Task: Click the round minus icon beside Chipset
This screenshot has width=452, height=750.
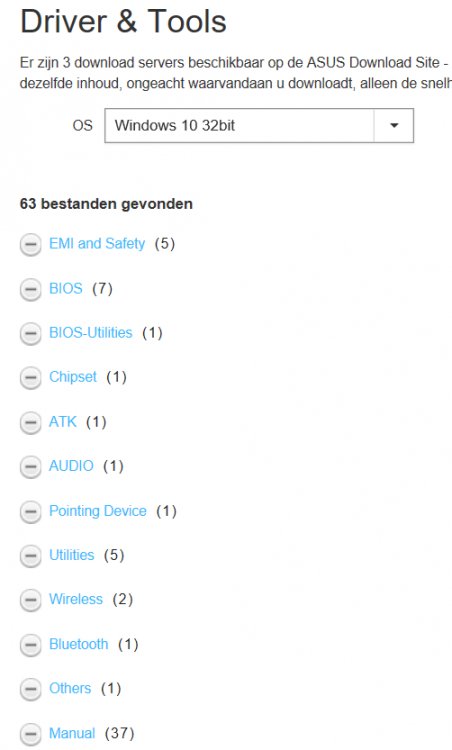Action: pos(30,378)
